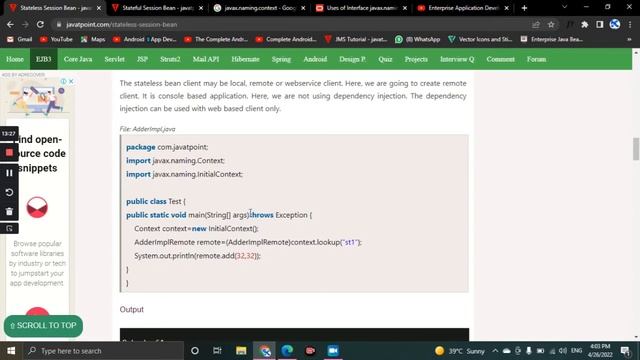
Task: Open the clock showing 4:03 PM
Action: point(600,351)
